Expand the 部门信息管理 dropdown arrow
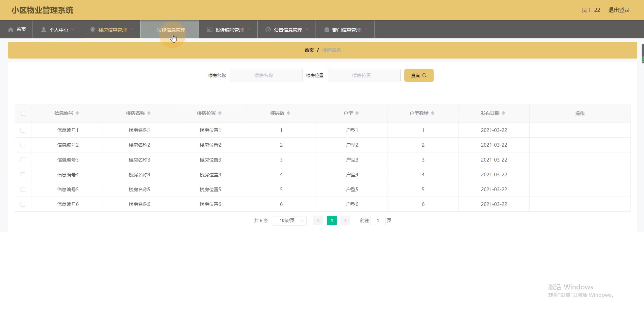Screen dimensions: 644x315 365,29
